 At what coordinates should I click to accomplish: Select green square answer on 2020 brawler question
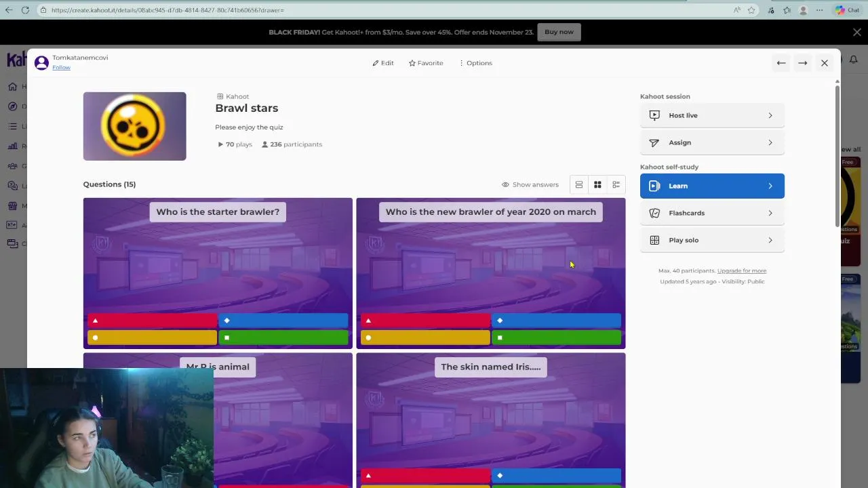(x=557, y=338)
